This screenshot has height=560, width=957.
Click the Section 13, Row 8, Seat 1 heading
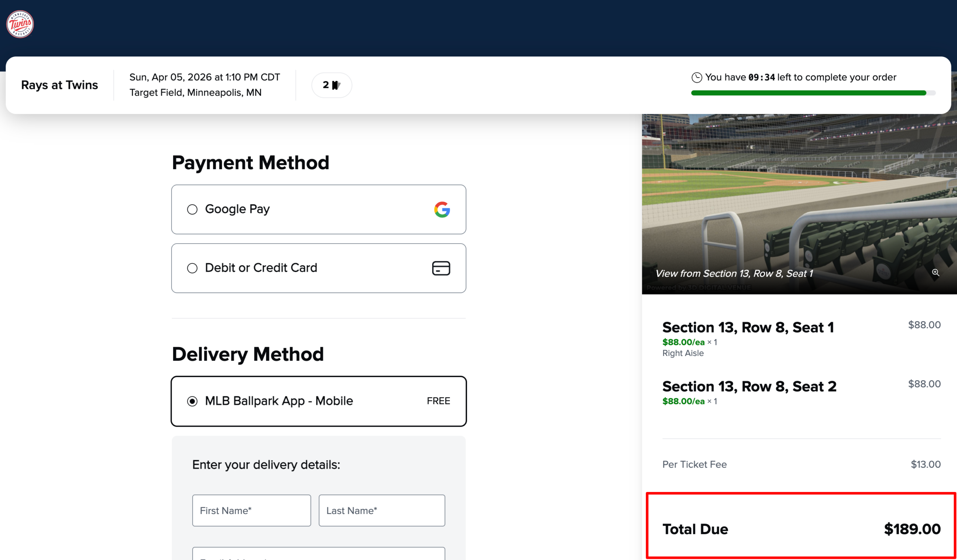click(x=748, y=327)
